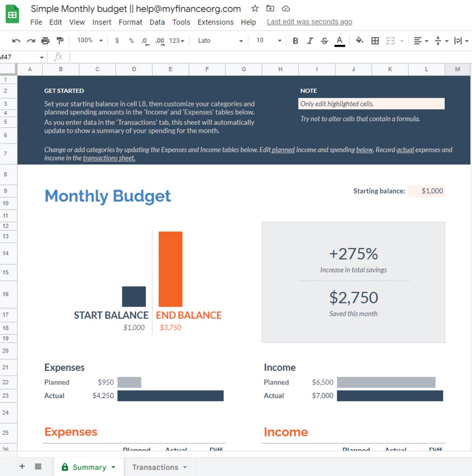
Task: Click the orange End Balance bar
Action: coord(170,269)
